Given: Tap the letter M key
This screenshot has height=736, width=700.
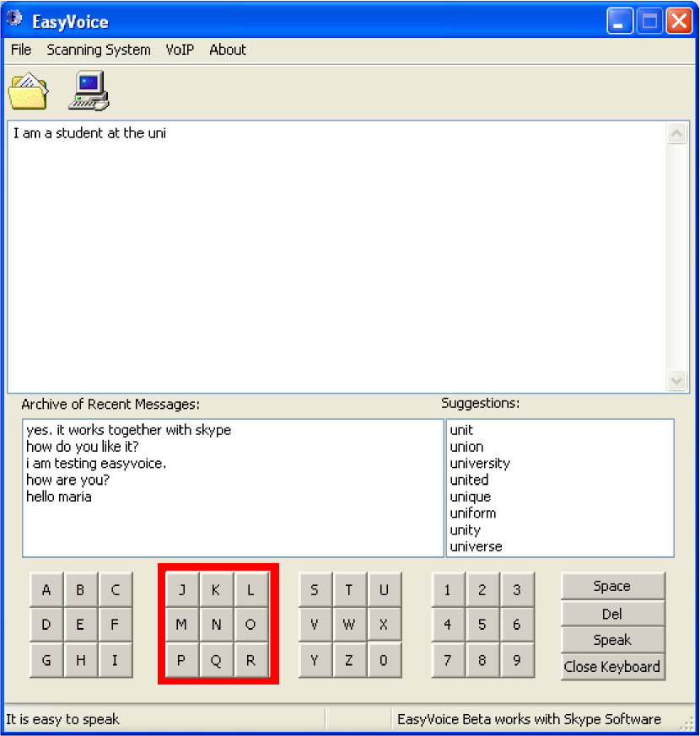Looking at the screenshot, I should coord(182,625).
